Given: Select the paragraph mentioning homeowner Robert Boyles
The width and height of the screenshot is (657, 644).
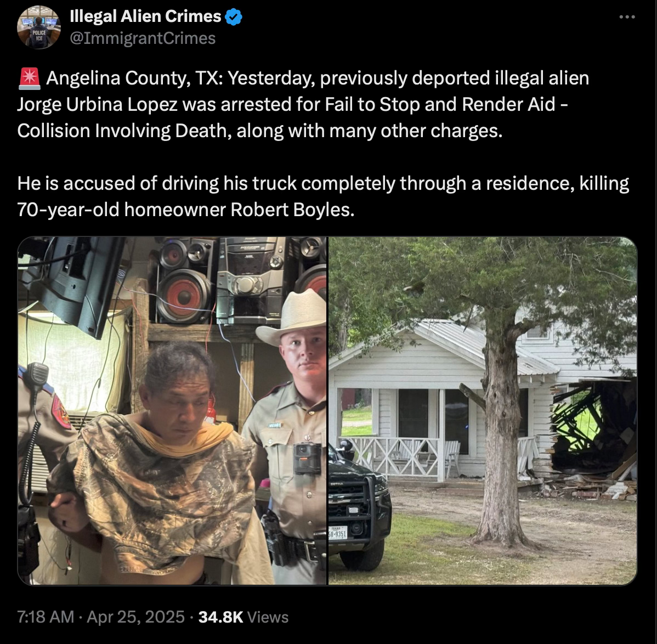Looking at the screenshot, I should [323, 196].
